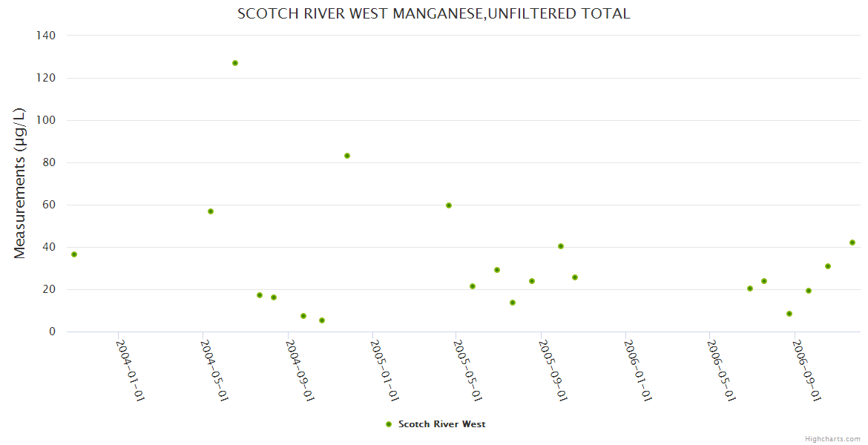
Task: Click the 2006-05-01 x-axis label
Action: 721,370
